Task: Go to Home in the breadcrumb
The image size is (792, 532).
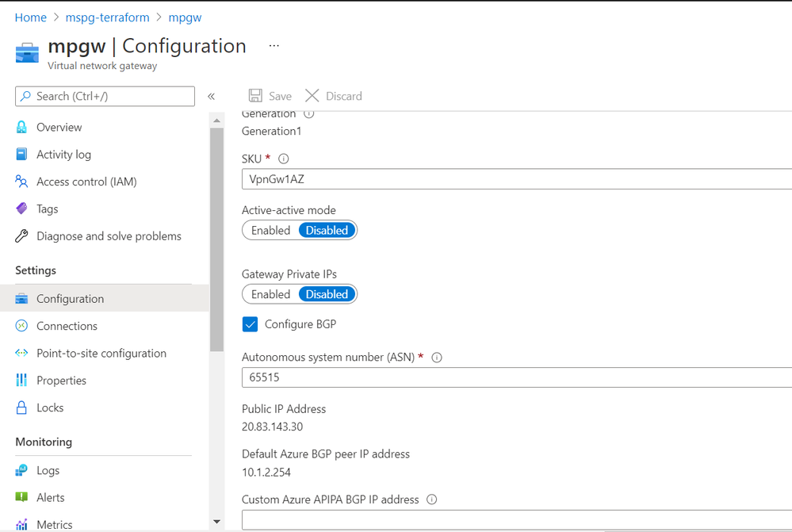Action: coord(31,17)
